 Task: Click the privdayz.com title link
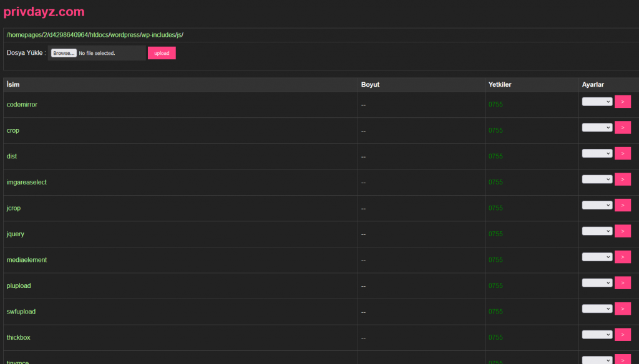(44, 12)
